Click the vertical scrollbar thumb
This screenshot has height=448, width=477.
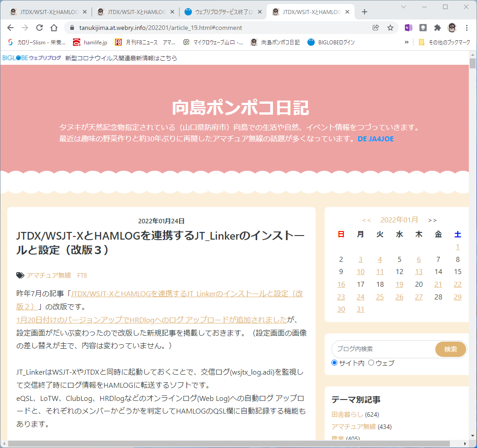[472, 63]
